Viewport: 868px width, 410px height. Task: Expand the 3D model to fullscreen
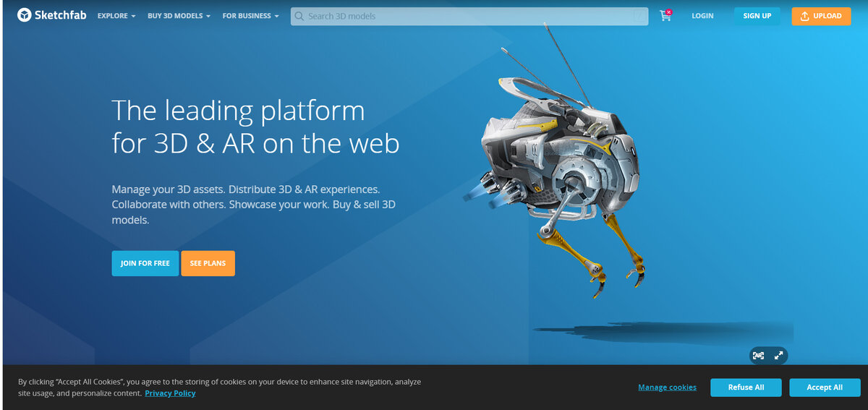pyautogui.click(x=778, y=355)
